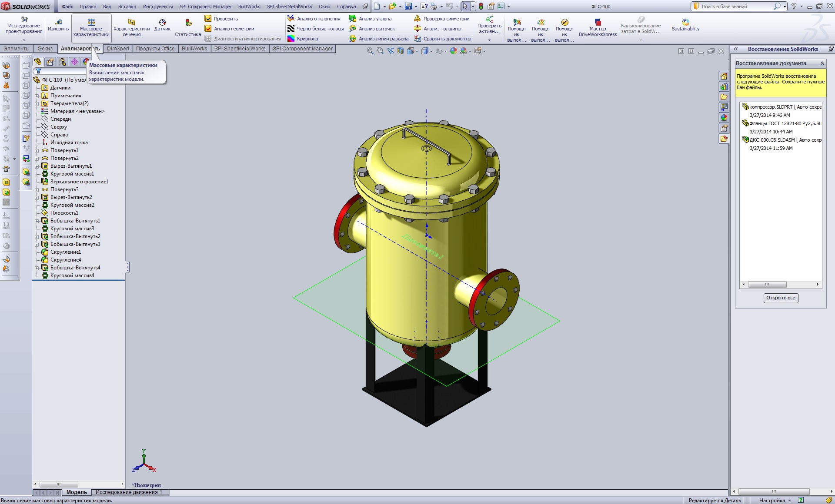Image resolution: width=835 pixels, height=504 pixels.
Task: Click Previous View icon in view toolbar
Action: click(x=391, y=51)
